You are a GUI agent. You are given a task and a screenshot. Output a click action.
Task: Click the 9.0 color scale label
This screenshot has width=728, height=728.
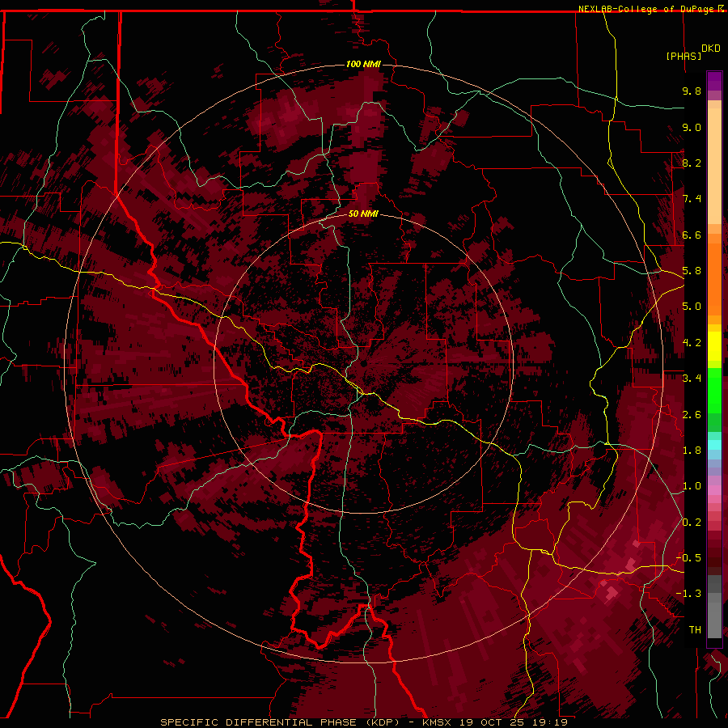click(x=692, y=127)
